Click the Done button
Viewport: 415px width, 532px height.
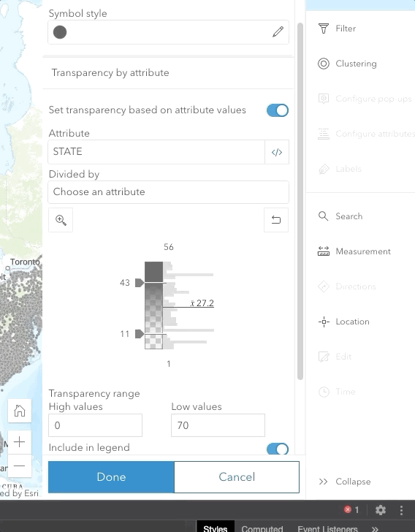tap(111, 476)
